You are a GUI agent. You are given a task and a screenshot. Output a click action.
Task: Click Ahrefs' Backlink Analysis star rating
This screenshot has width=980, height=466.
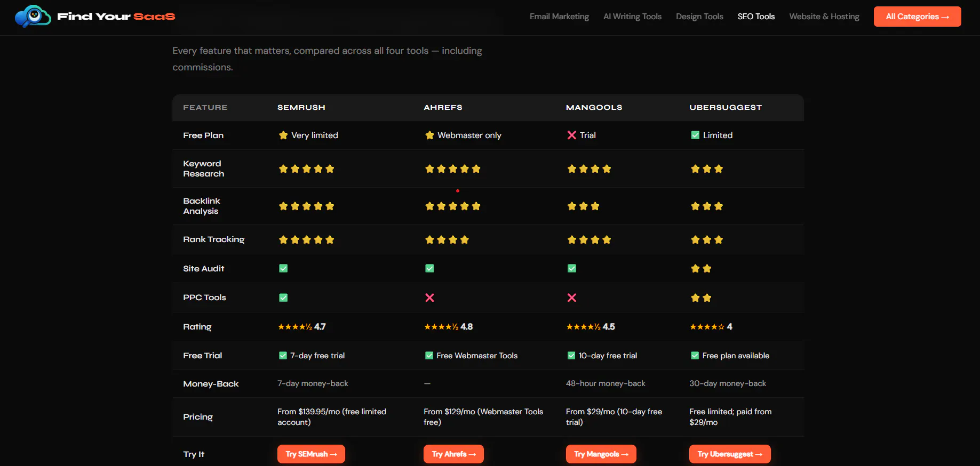pyautogui.click(x=453, y=206)
